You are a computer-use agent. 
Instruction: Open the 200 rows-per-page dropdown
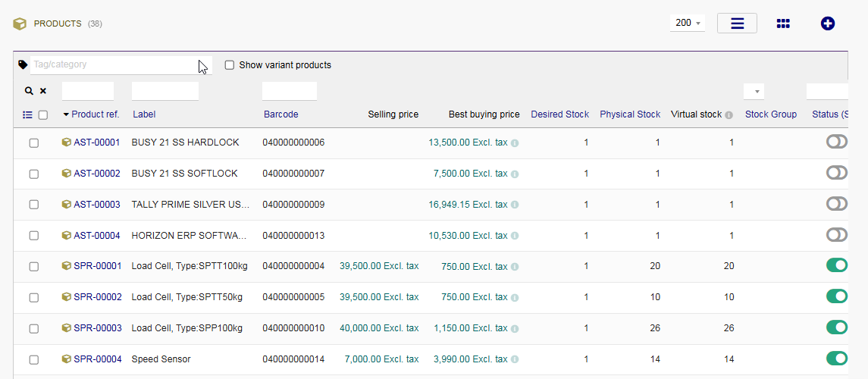pyautogui.click(x=688, y=23)
